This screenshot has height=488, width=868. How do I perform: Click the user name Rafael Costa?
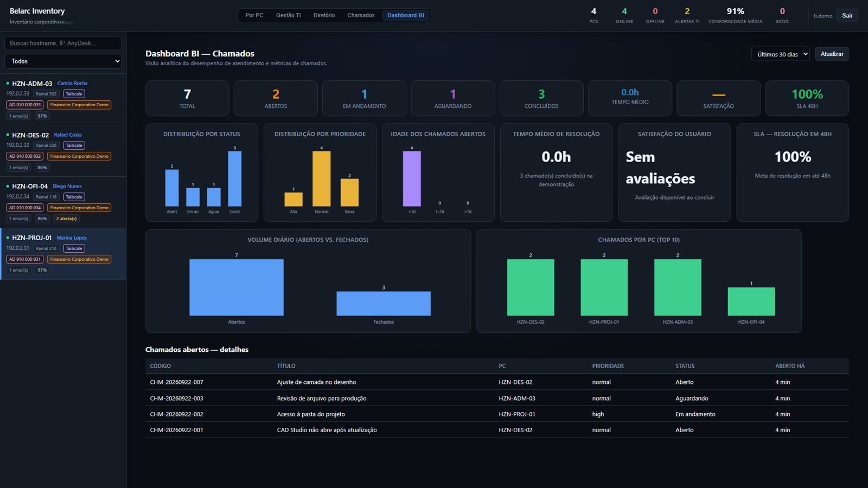pyautogui.click(x=68, y=135)
